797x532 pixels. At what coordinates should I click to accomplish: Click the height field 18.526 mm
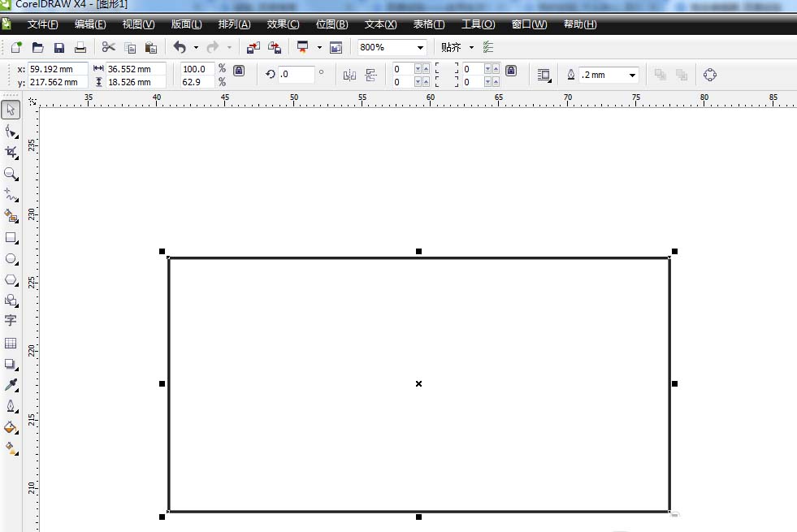136,82
